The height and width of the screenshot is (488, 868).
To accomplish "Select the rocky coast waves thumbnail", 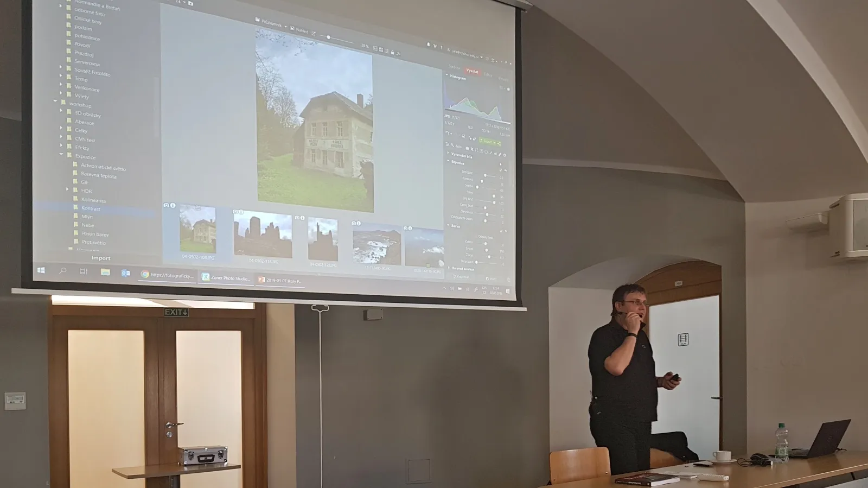I will coord(376,244).
